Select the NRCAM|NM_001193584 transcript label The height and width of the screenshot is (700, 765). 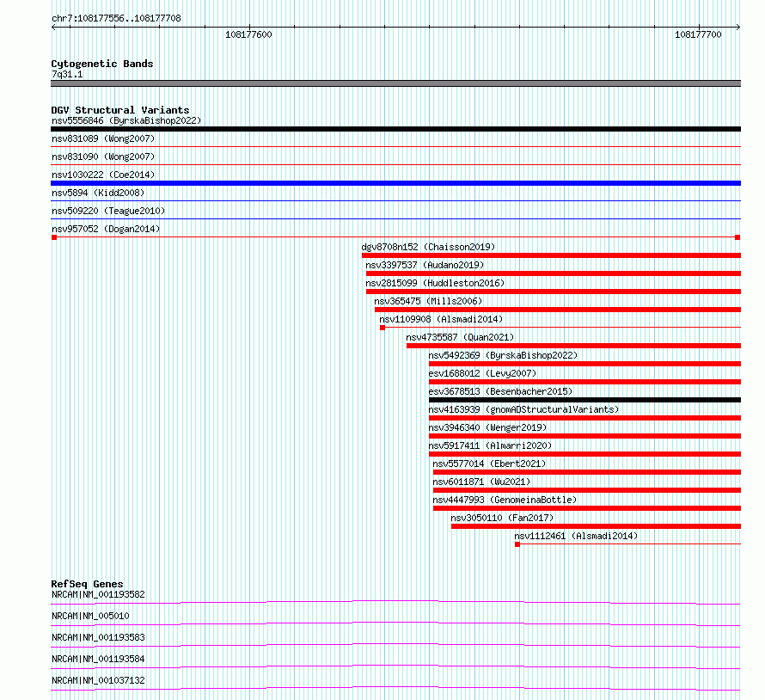pos(98,659)
